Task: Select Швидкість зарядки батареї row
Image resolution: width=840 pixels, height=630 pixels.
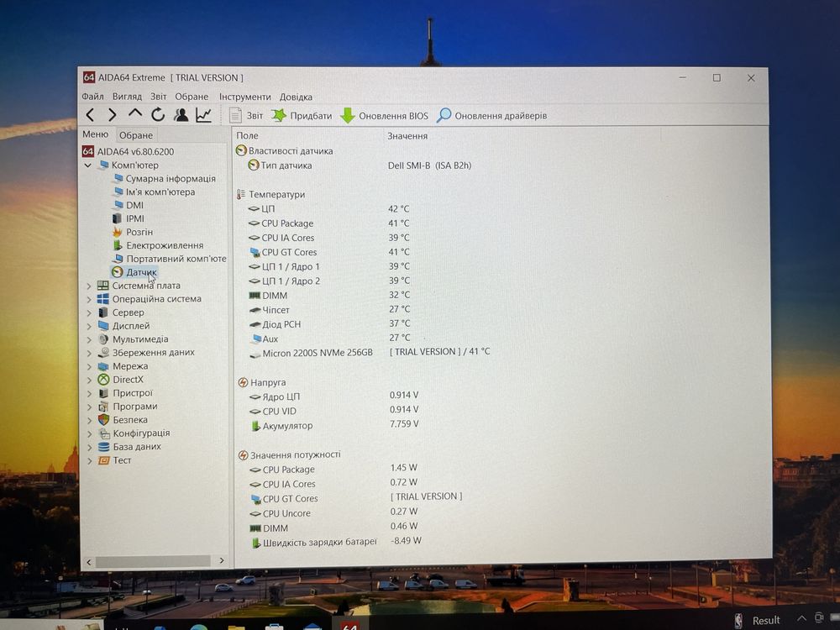Action: (336, 542)
